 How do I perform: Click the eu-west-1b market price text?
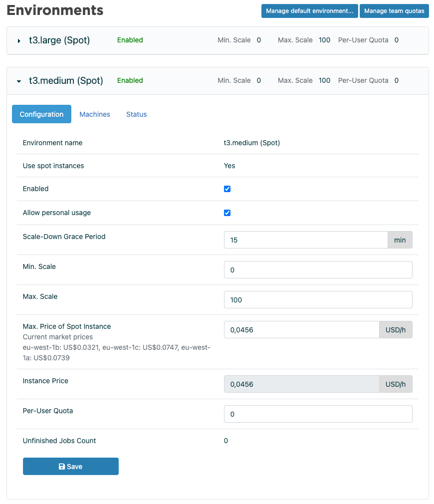(x=61, y=347)
